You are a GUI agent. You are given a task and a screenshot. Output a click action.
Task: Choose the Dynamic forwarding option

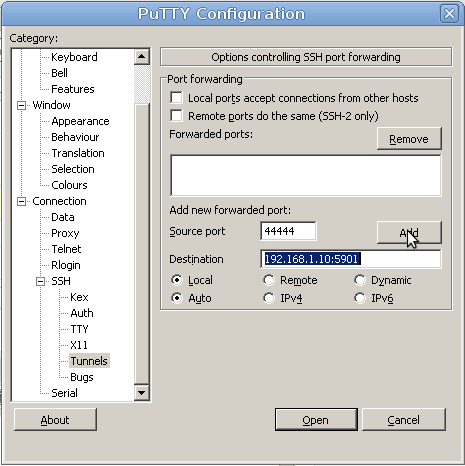pyautogui.click(x=360, y=280)
